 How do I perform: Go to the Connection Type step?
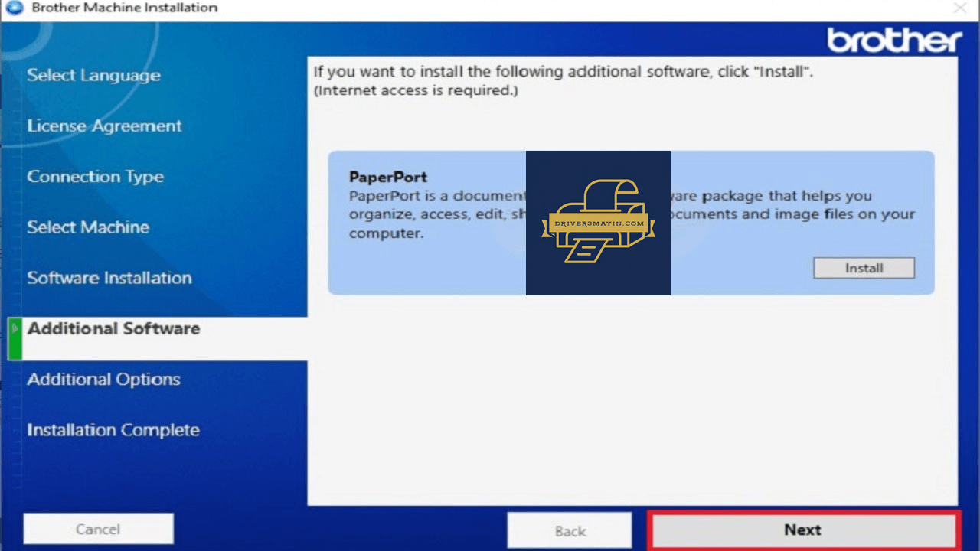(x=96, y=177)
